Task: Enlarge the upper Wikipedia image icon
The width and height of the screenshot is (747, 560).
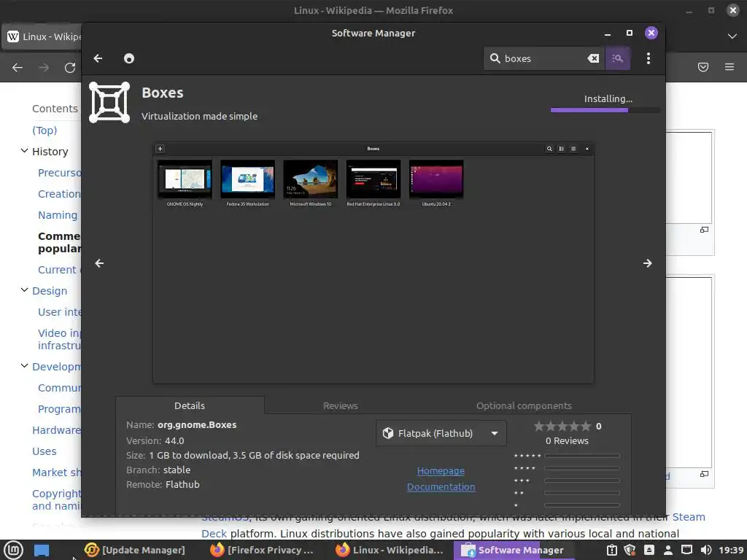Action: pyautogui.click(x=704, y=230)
